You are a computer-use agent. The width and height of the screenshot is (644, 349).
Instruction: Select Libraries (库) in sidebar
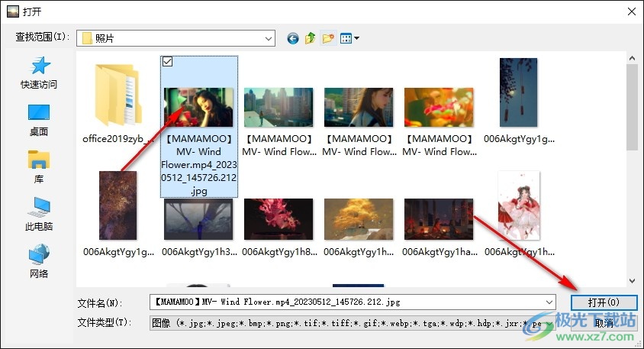point(39,167)
